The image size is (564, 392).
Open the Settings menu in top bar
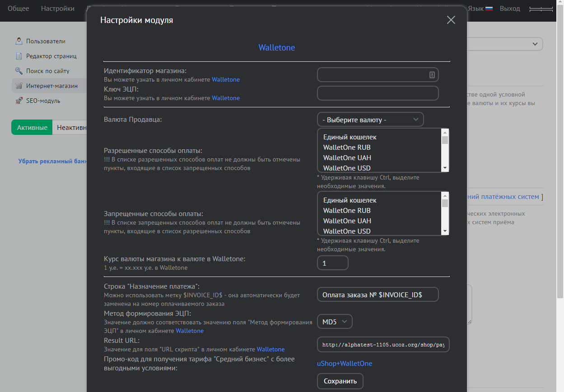[57, 9]
